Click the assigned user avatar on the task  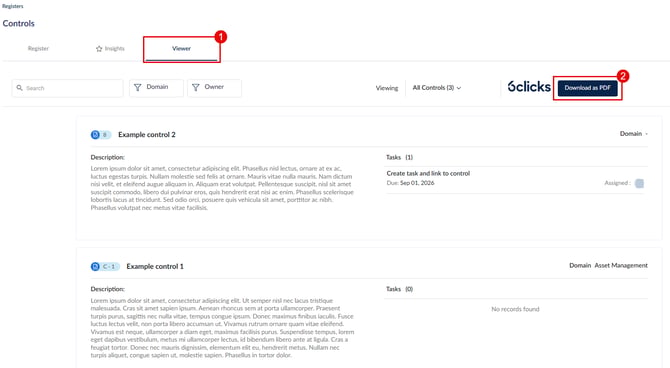tap(639, 183)
